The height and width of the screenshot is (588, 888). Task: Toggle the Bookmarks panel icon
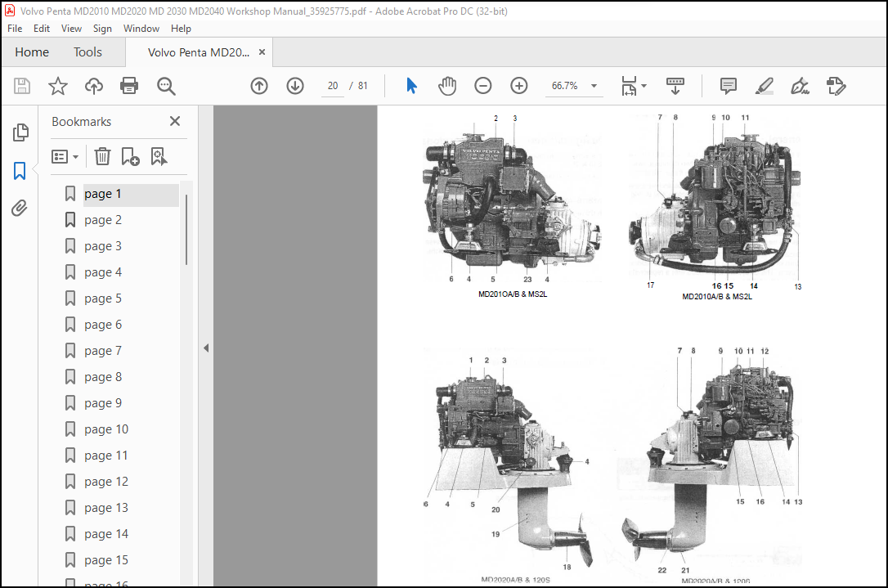point(20,170)
